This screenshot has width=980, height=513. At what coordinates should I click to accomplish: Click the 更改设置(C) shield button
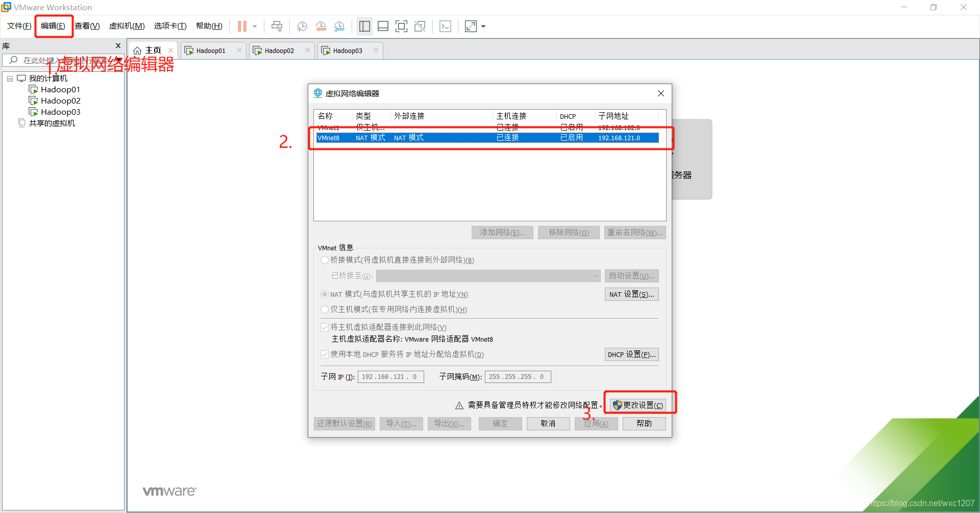(x=638, y=405)
